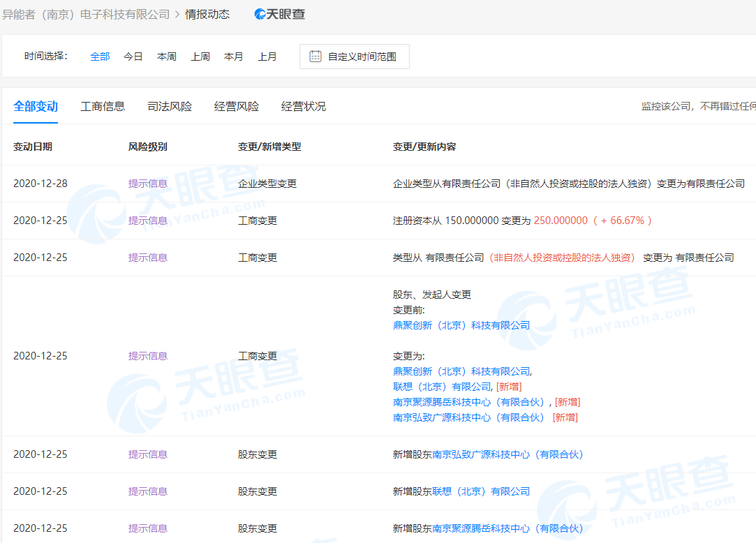Click the 风险级别 column header
Image resolution: width=756 pixels, height=543 pixels.
point(147,147)
